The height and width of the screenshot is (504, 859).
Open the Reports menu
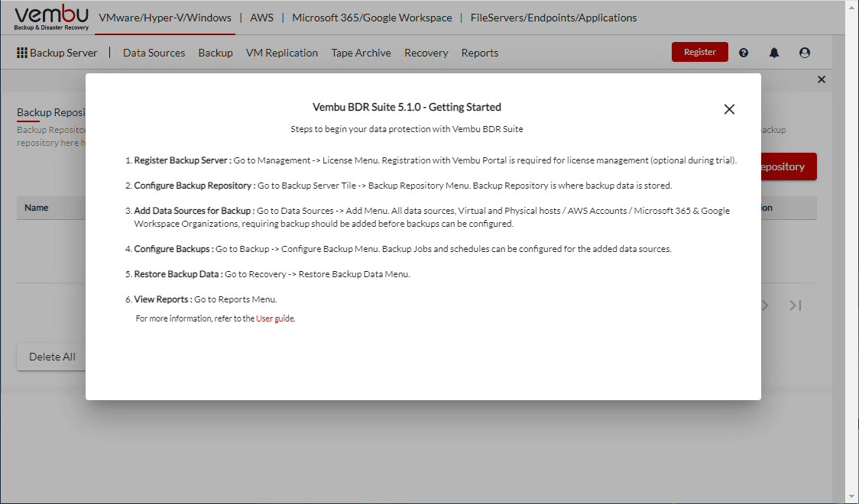point(479,53)
